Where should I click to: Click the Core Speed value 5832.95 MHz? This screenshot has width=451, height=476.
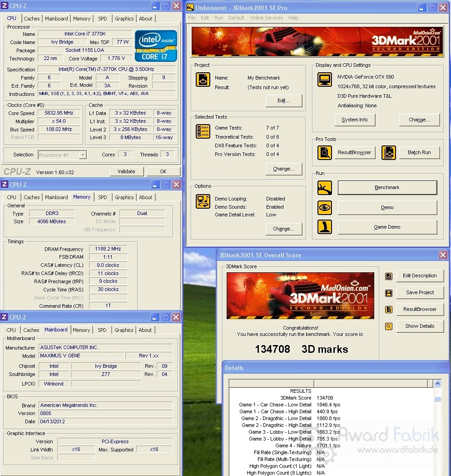[59, 113]
